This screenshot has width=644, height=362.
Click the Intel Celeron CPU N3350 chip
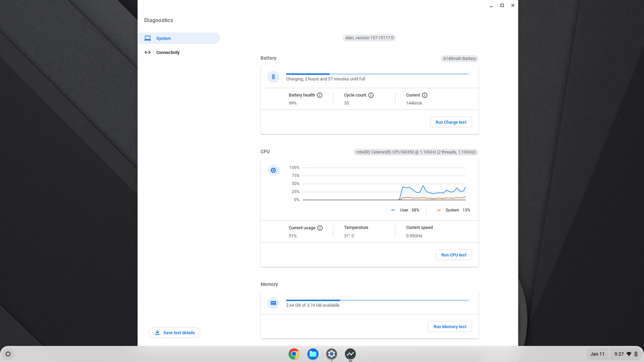point(416,152)
